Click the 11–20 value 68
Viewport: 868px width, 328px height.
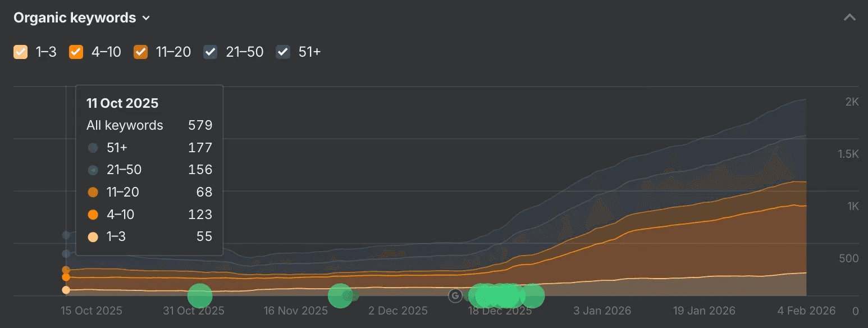(x=204, y=192)
